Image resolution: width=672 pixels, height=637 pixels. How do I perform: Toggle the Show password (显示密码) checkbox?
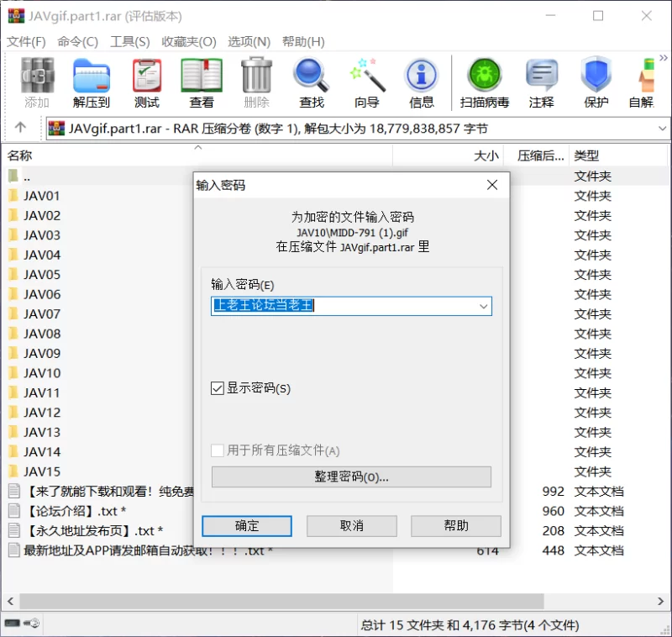tap(218, 388)
